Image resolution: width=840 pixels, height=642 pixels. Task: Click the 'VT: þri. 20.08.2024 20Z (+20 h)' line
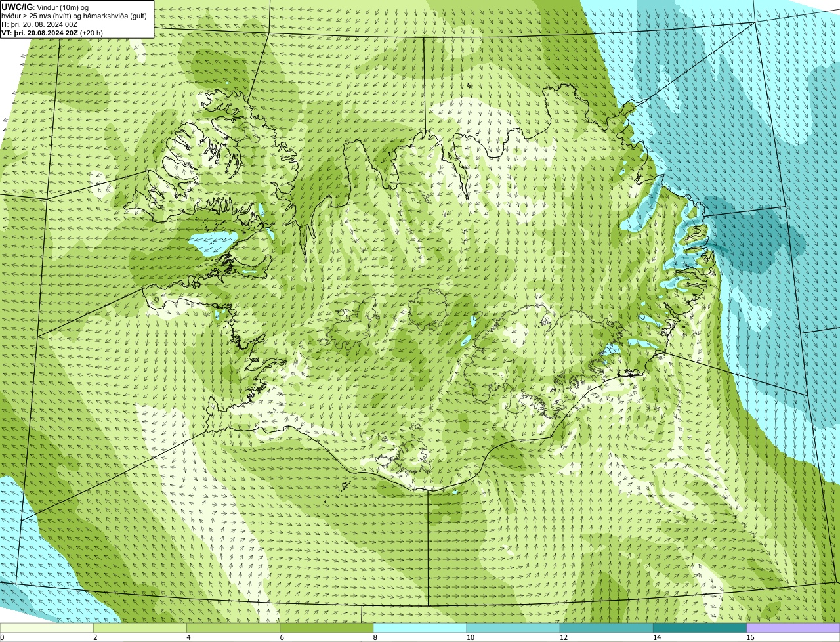(x=52, y=33)
